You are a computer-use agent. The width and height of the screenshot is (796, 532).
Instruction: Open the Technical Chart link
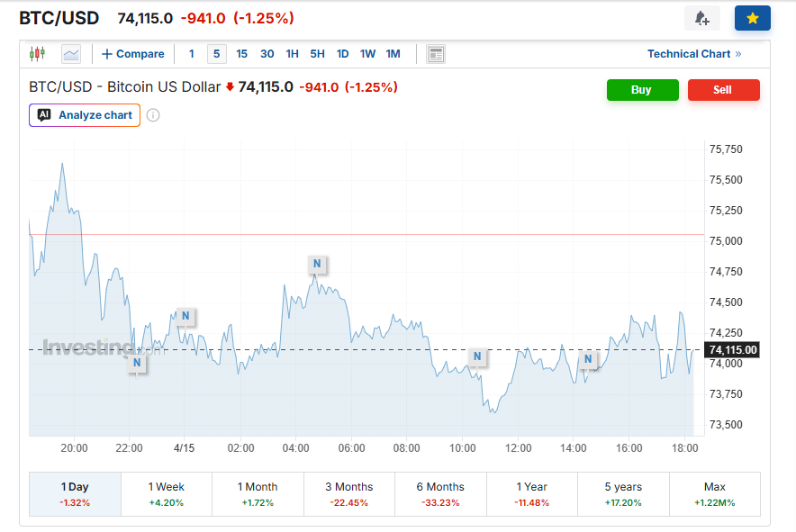tap(693, 54)
